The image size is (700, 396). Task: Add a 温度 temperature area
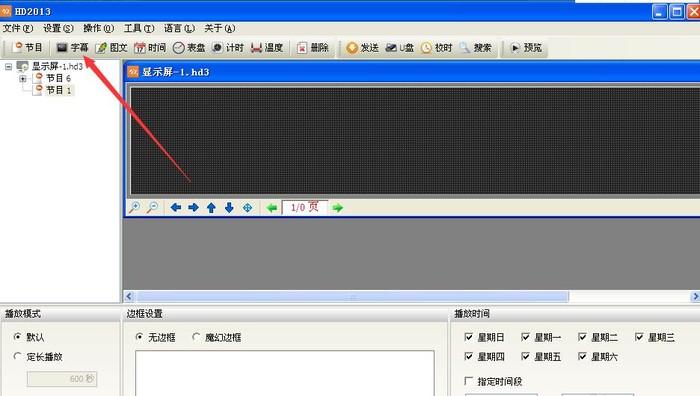click(267, 47)
